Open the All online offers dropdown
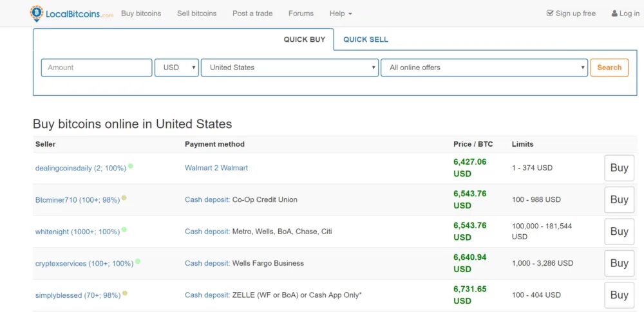This screenshot has height=312, width=644. pos(484,68)
